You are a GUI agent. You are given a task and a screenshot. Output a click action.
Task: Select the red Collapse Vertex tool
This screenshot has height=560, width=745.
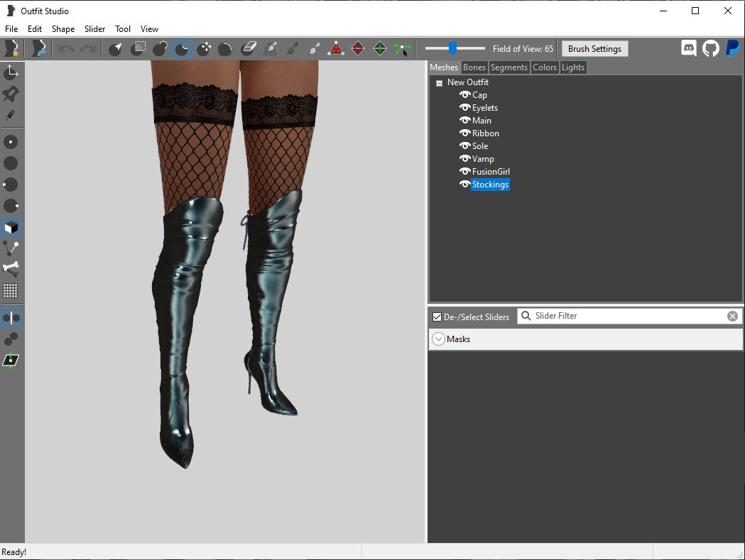pos(336,49)
